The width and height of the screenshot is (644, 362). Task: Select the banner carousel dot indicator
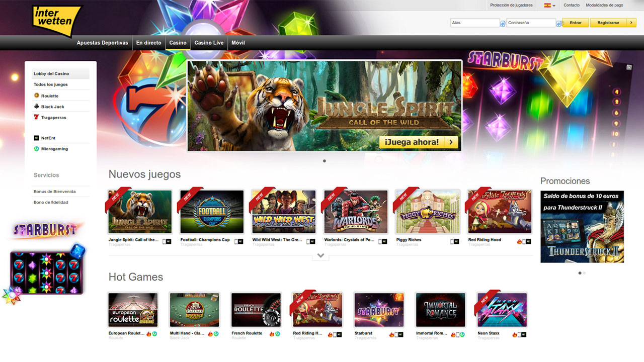(324, 161)
